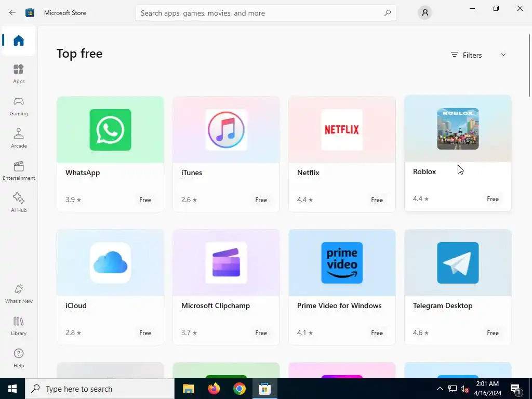This screenshot has height=399, width=532.
Task: Click the Free label on Roblox
Action: tap(493, 199)
